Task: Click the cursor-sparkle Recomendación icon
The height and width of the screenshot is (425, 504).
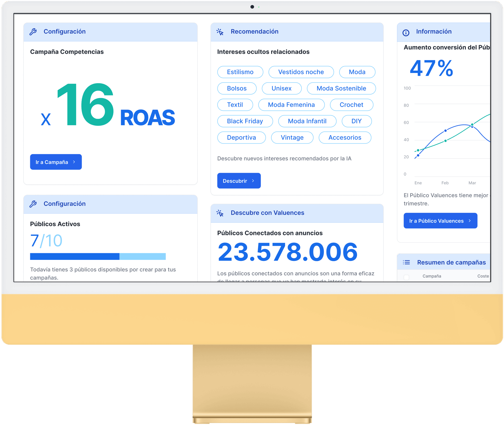Action: (x=220, y=32)
